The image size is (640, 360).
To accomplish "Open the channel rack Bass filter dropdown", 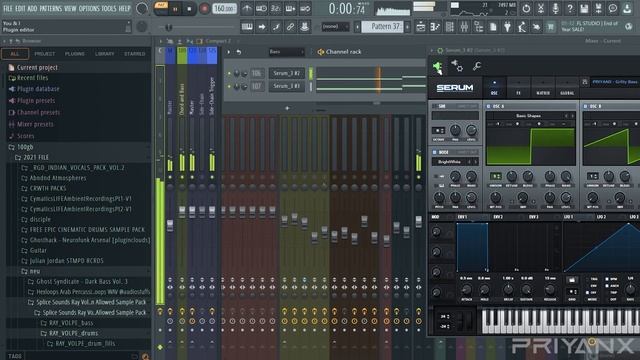I will 287,52.
